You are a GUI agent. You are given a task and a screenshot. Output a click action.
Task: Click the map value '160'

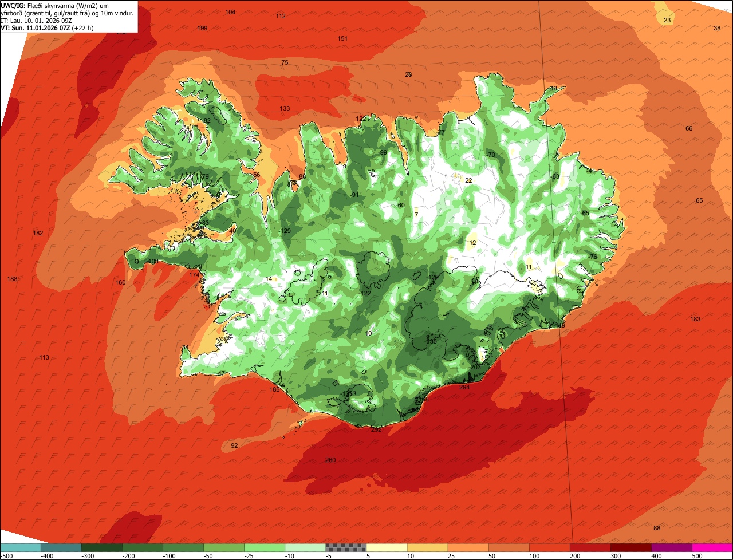120,282
